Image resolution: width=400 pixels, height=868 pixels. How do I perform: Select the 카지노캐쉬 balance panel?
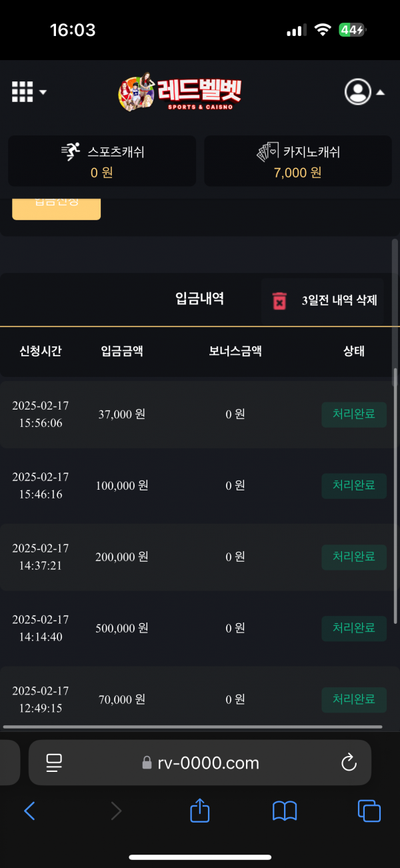click(297, 161)
